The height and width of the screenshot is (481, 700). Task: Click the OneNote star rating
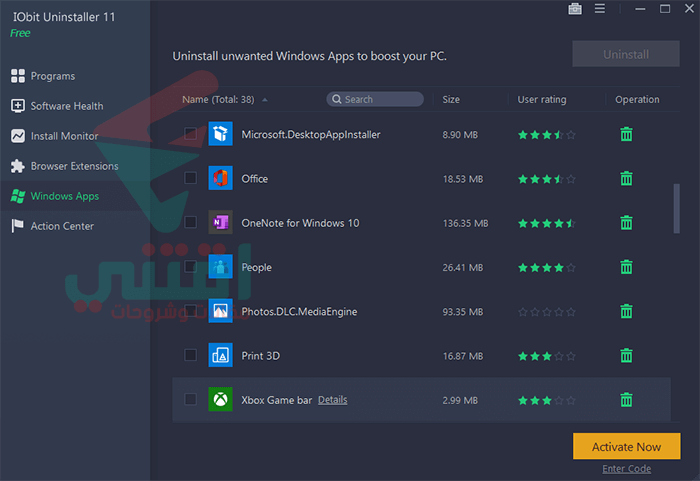[x=546, y=223]
